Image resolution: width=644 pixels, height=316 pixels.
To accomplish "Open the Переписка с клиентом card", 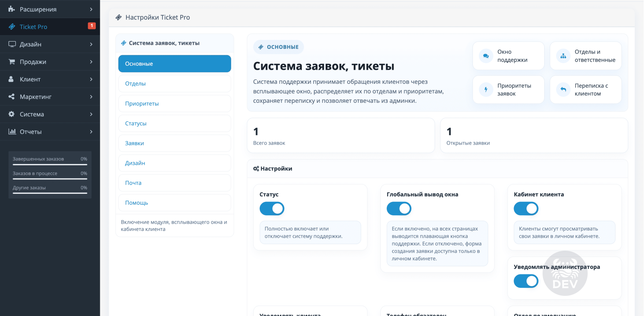I will [x=586, y=89].
